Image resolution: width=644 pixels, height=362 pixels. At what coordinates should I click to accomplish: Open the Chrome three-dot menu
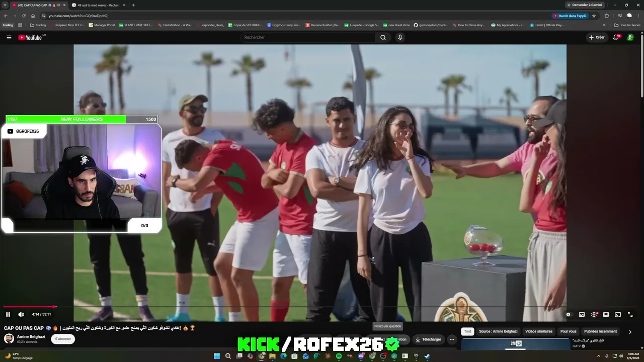pyautogui.click(x=638, y=16)
